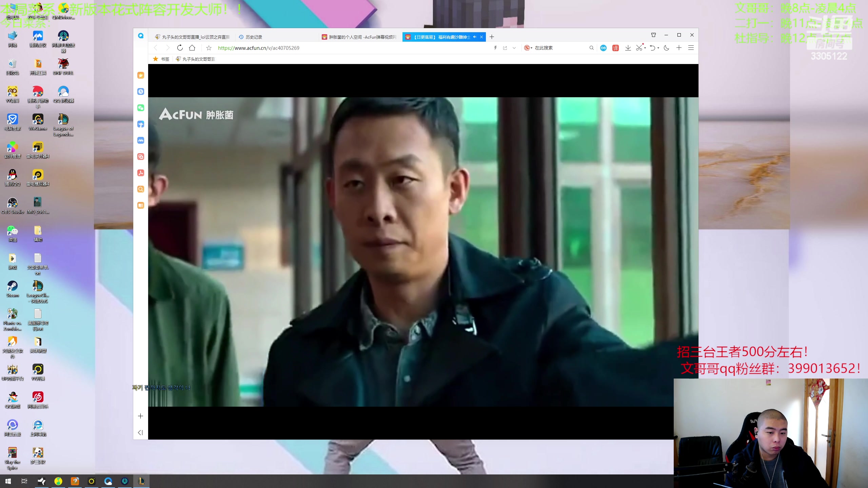Click the scissors screenshot tool

pos(639,48)
